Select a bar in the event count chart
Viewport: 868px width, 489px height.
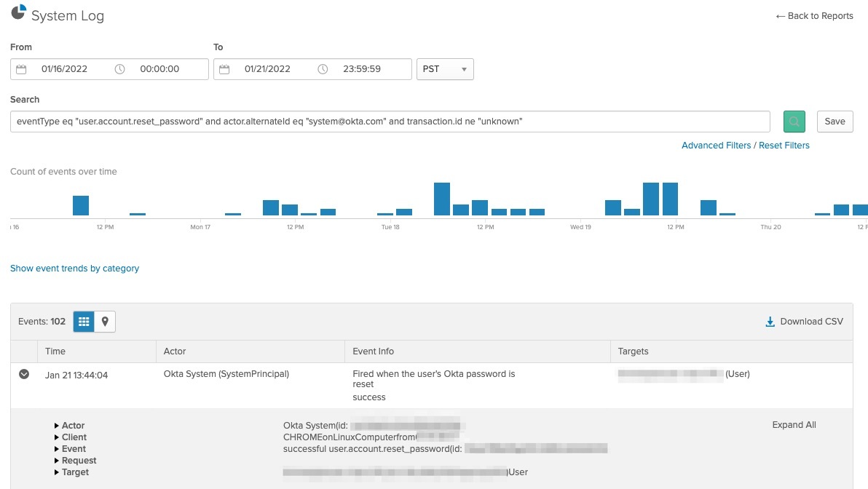tap(443, 196)
